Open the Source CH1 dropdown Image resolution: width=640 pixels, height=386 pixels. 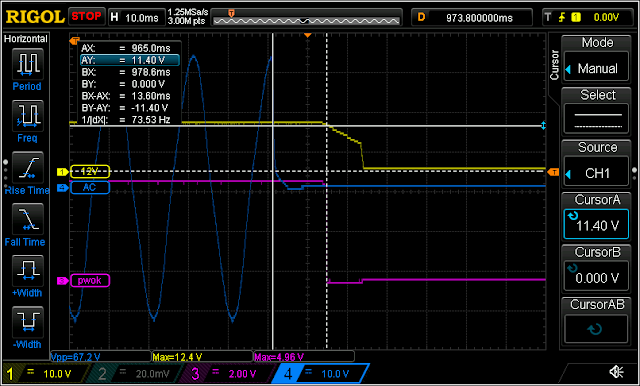pyautogui.click(x=596, y=173)
